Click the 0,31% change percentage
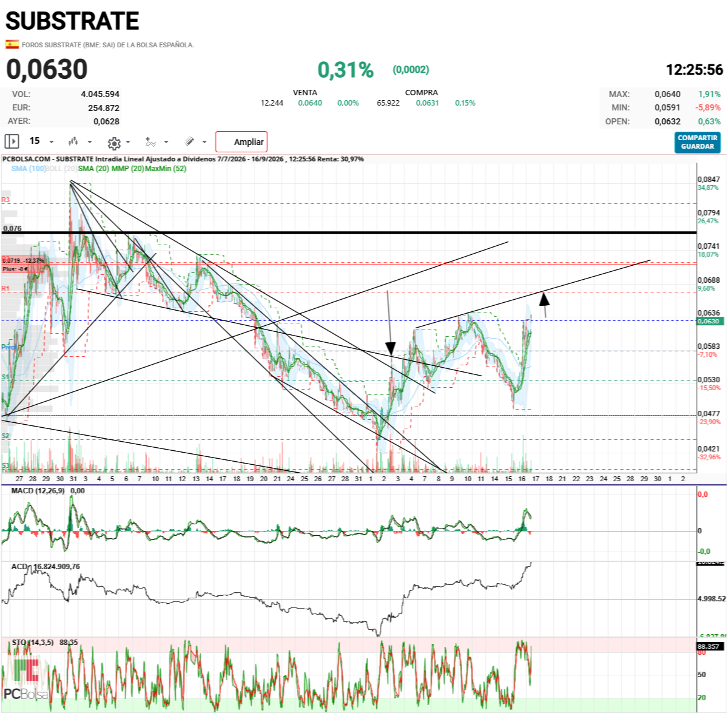 [345, 70]
